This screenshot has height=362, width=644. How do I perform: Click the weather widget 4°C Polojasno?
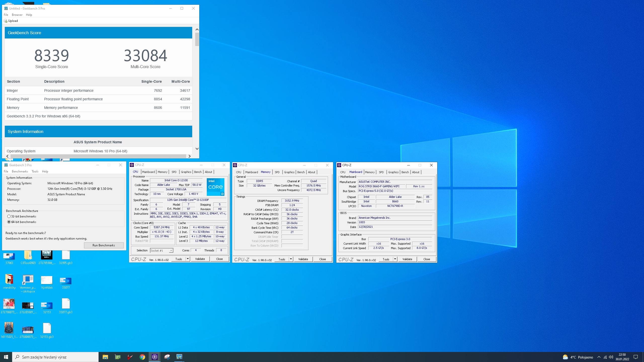578,357
